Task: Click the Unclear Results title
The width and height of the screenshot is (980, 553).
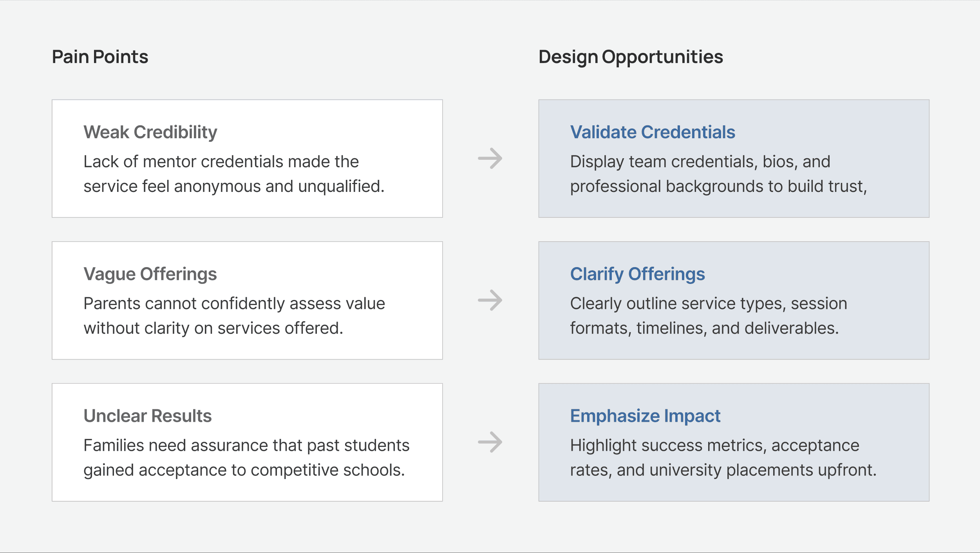Action: pyautogui.click(x=148, y=416)
